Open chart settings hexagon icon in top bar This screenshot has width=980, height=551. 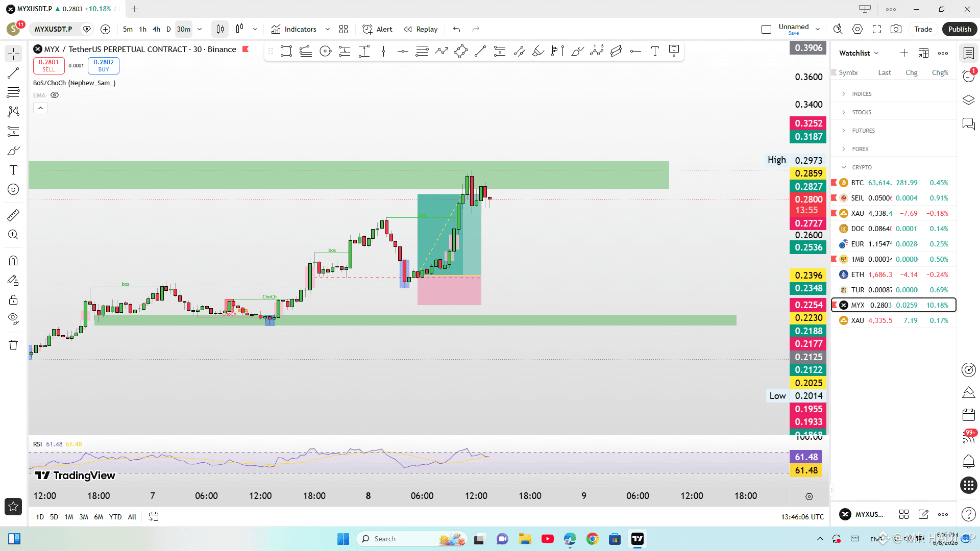[x=857, y=29]
